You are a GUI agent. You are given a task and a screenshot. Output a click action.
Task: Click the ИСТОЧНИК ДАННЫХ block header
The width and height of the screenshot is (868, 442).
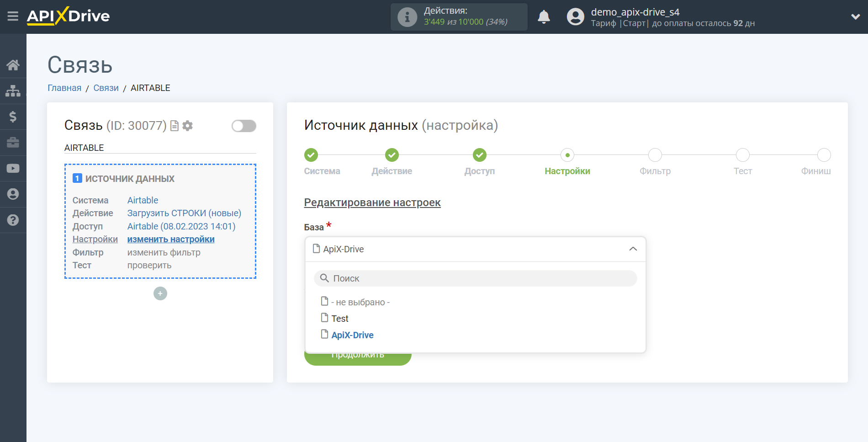coord(124,179)
